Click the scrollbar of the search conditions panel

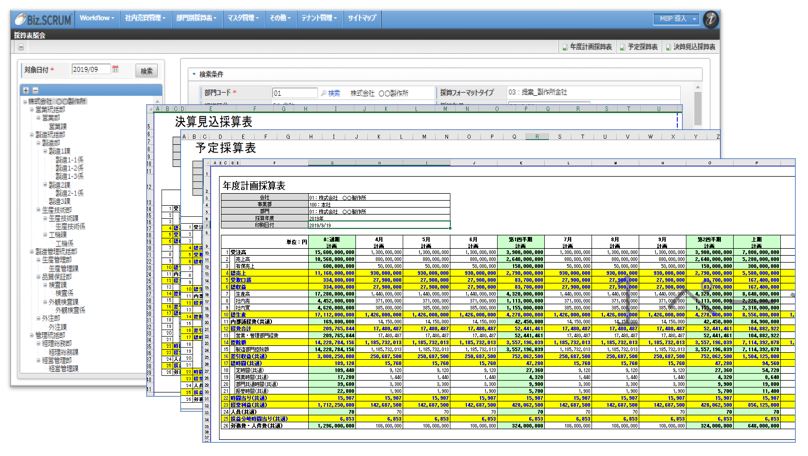click(x=697, y=108)
